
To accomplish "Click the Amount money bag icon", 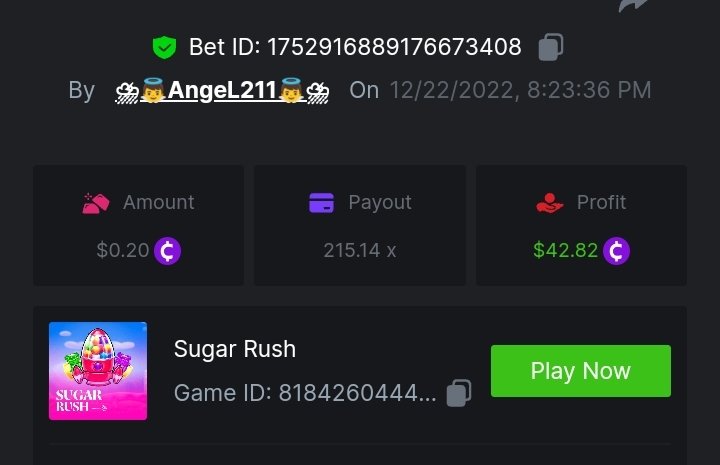I will [96, 203].
